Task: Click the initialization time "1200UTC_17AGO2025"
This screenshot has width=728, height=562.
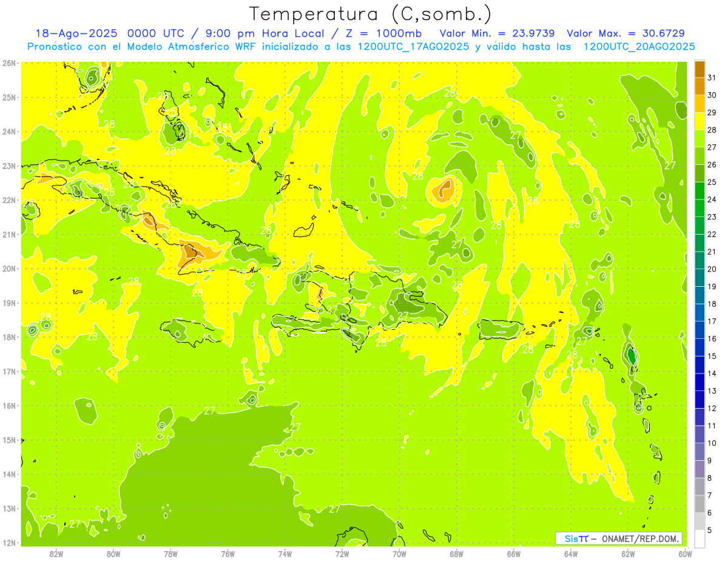Action: pos(413,47)
